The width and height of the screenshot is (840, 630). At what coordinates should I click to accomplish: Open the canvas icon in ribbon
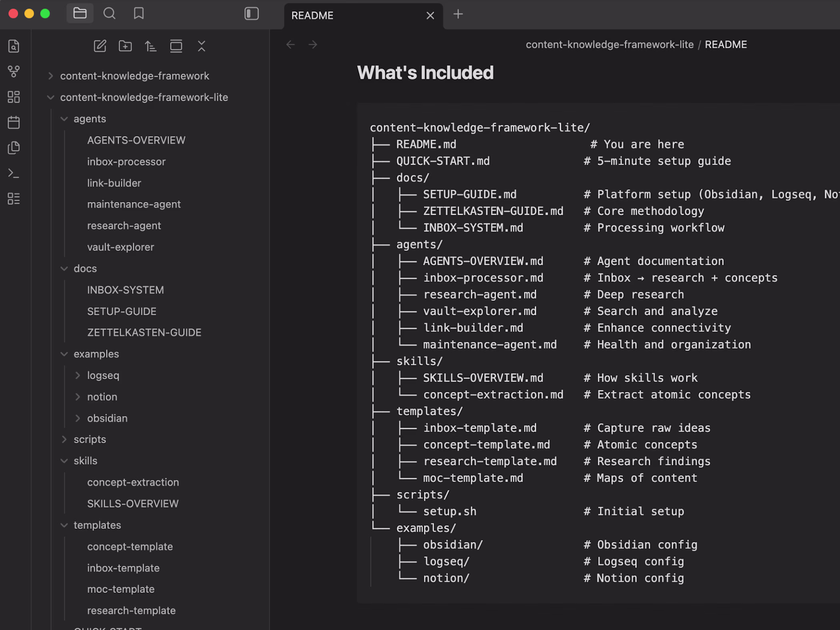tap(14, 97)
